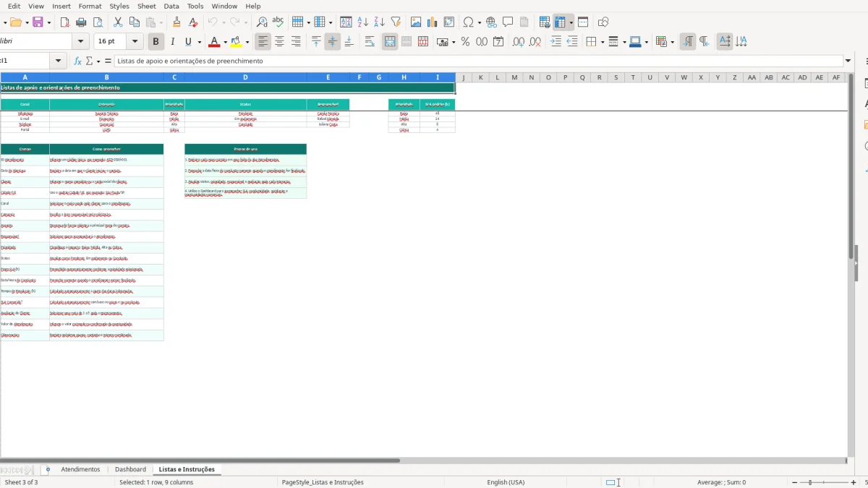Insert an image using toolbar icon
This screenshot has width=868, height=488.
click(x=416, y=22)
